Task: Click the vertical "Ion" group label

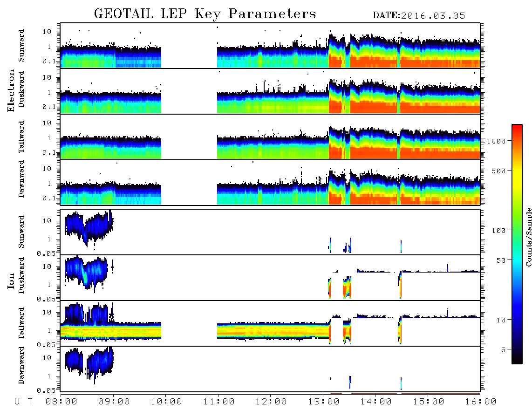Action: point(11,280)
